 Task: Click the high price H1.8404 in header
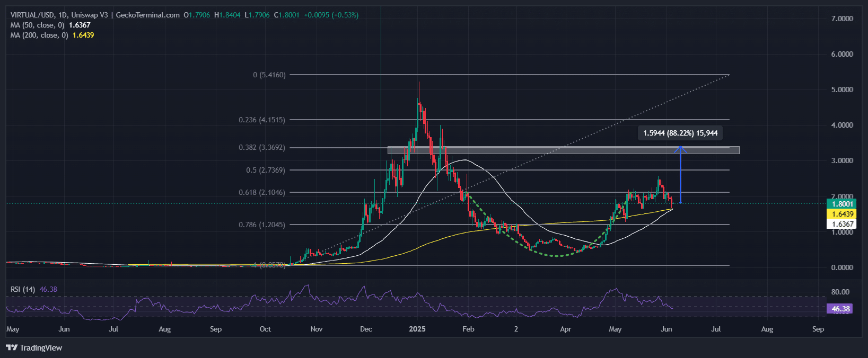[x=227, y=15]
